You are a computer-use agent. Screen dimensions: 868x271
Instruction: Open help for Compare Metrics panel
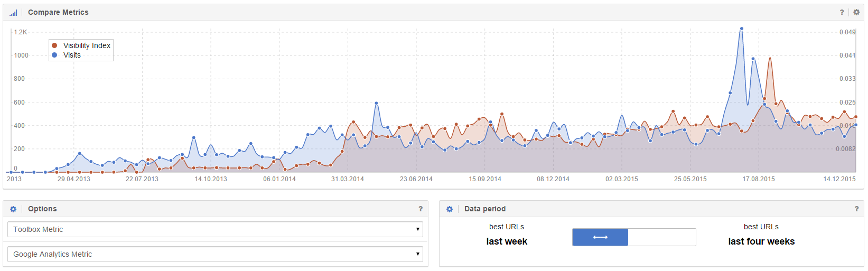842,12
